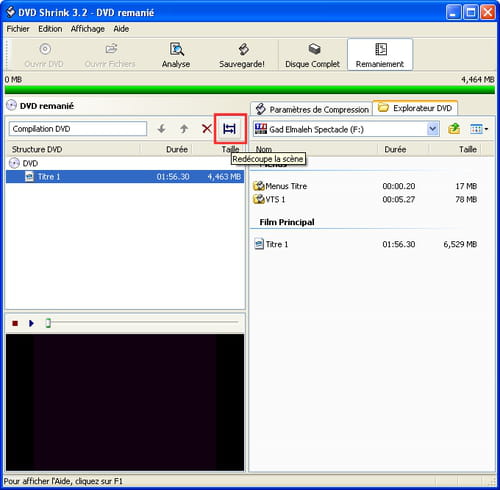
Task: Open the Fichier menu
Action: (x=18, y=29)
